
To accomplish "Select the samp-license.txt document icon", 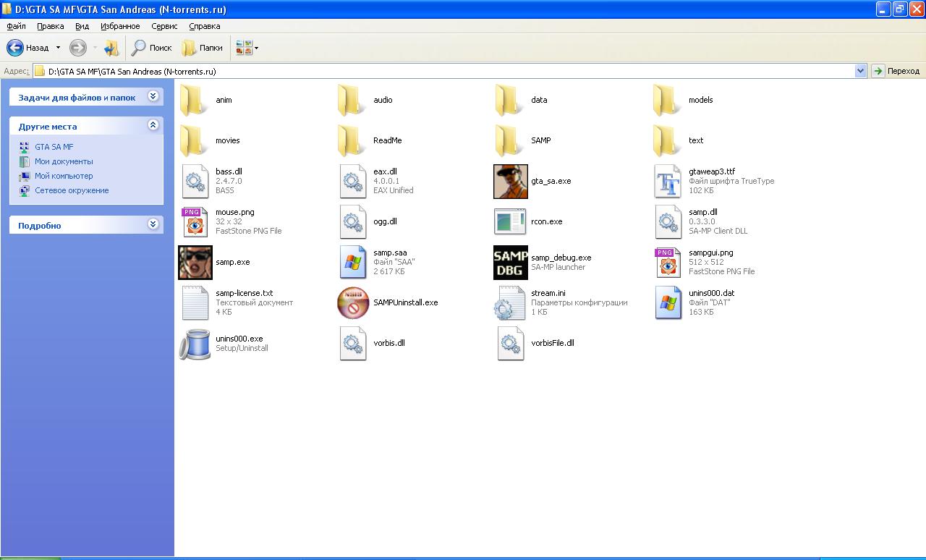I will 195,302.
